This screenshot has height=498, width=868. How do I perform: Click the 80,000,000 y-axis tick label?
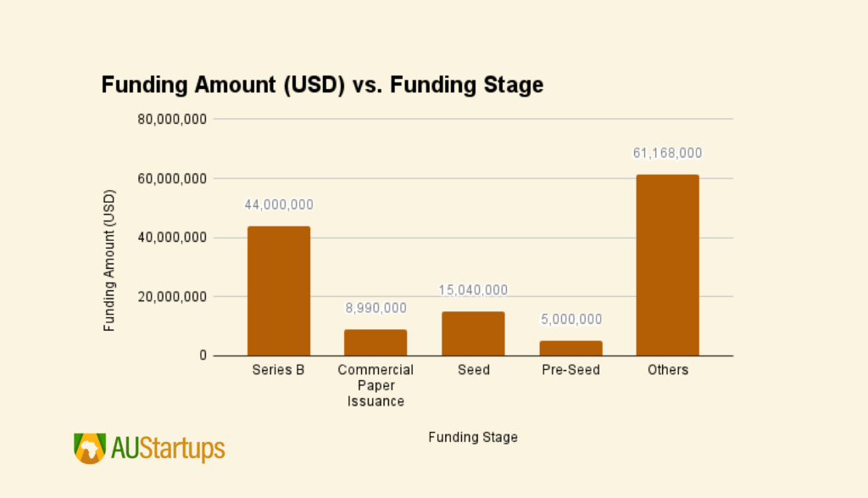tap(173, 120)
